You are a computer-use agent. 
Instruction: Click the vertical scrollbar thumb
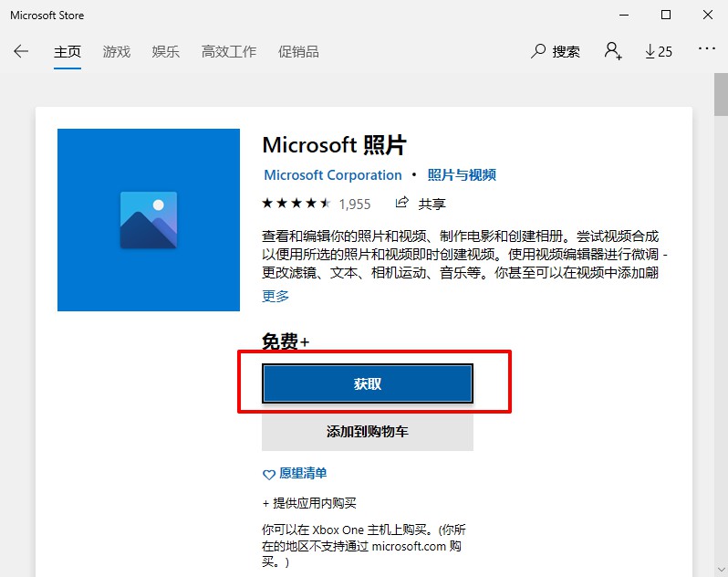pyautogui.click(x=721, y=94)
